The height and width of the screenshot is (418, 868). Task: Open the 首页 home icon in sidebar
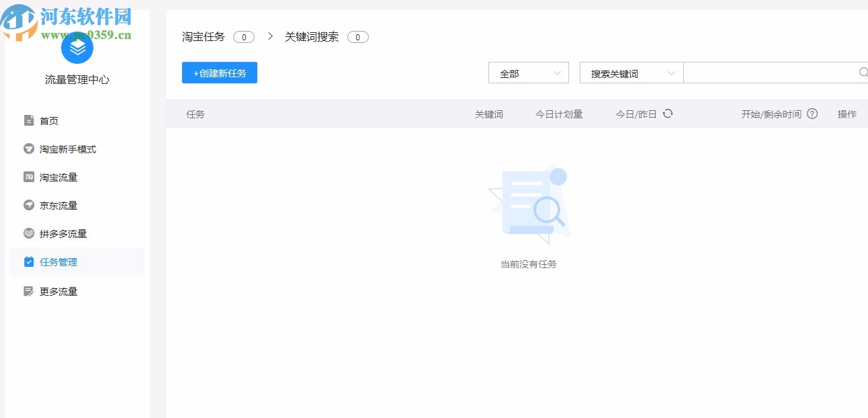click(x=28, y=120)
